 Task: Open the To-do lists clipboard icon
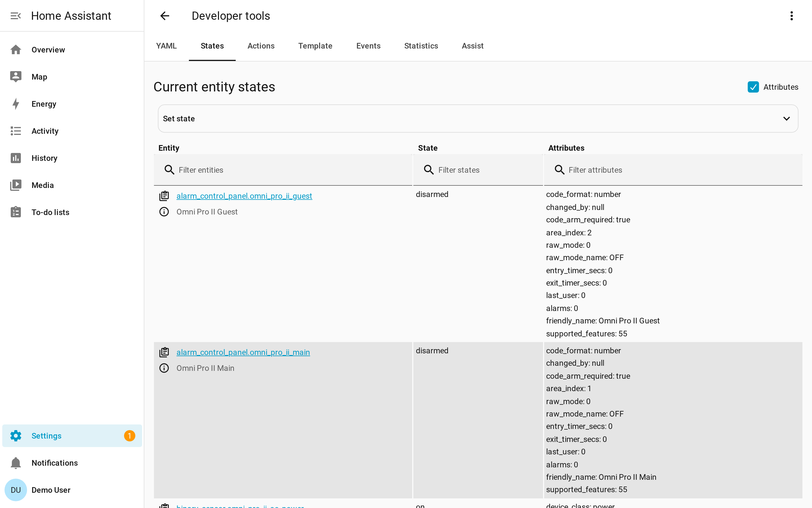(16, 212)
